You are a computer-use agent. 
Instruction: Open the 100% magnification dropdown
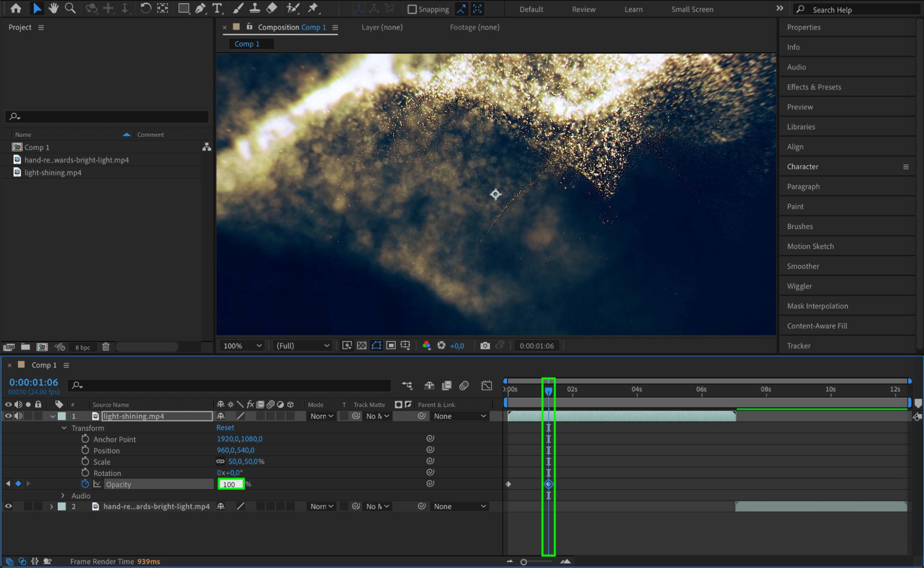click(243, 346)
